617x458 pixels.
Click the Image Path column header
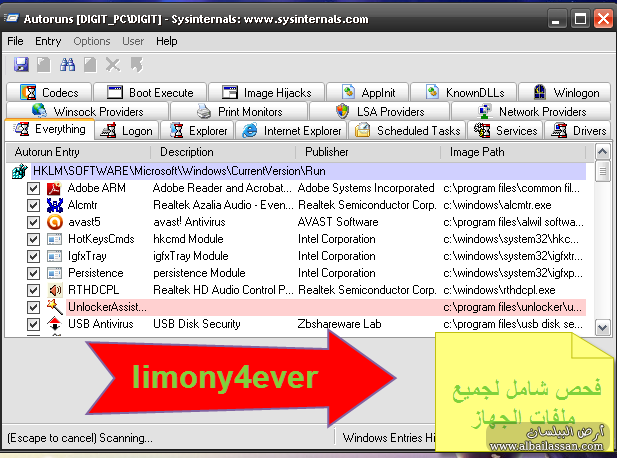(x=513, y=152)
